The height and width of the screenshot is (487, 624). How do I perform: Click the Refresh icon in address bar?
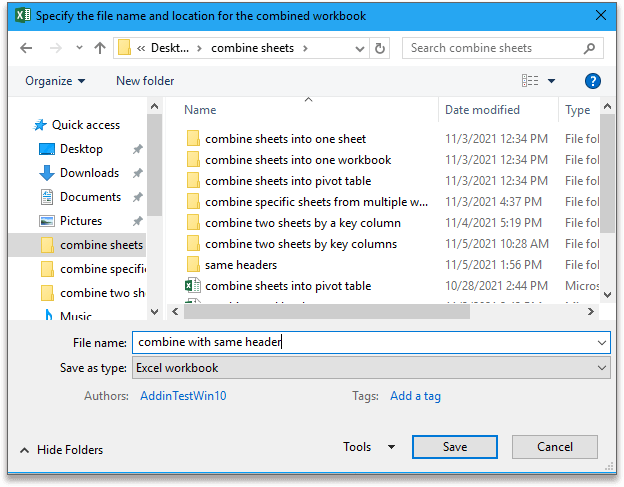pyautogui.click(x=380, y=48)
